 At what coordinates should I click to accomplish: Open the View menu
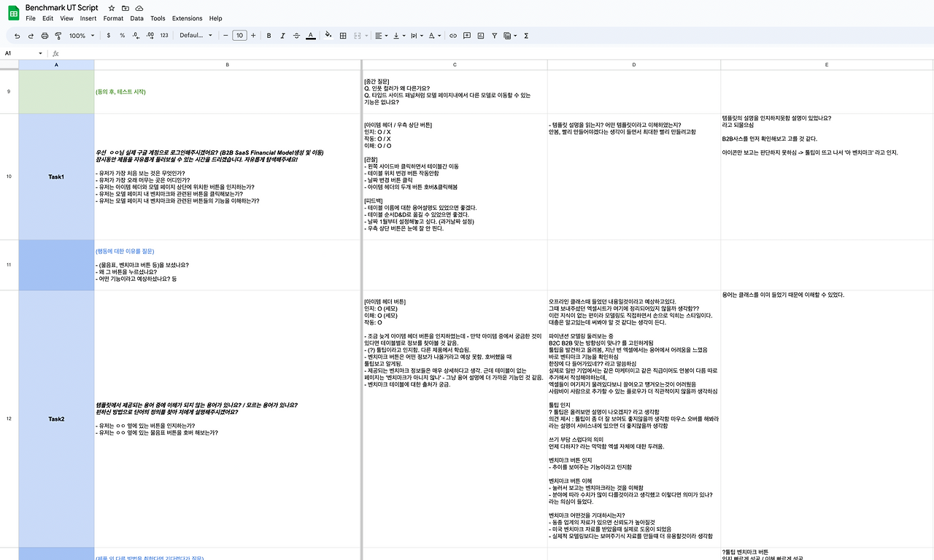[x=67, y=18]
